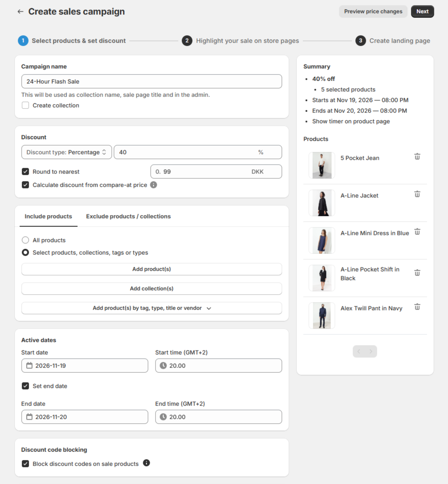The image size is (448, 484).
Task: Switch to Include products tab
Action: (x=48, y=216)
